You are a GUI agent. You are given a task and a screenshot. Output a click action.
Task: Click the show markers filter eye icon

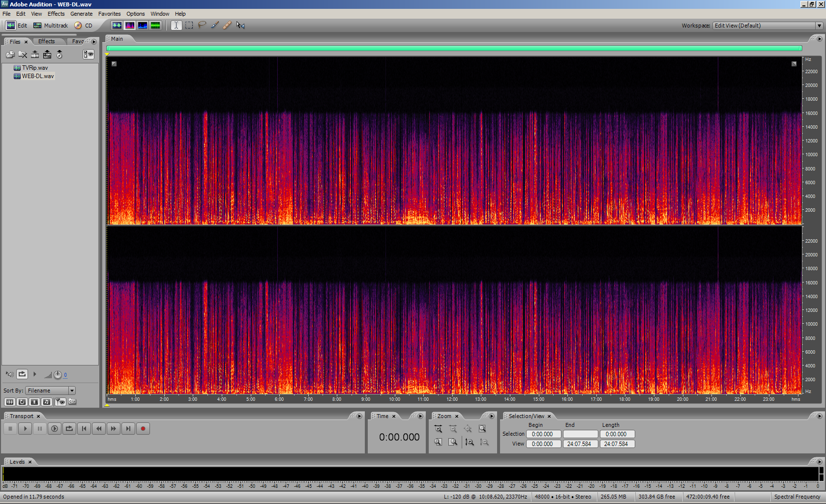60,402
